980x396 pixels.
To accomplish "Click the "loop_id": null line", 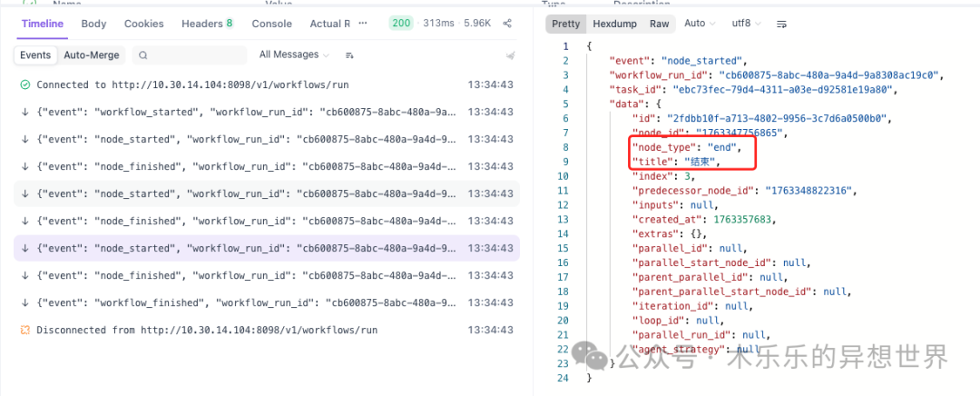I will click(678, 320).
